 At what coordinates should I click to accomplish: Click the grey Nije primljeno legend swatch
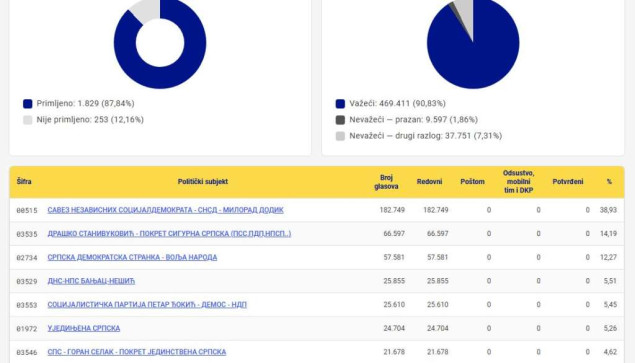[x=28, y=120]
